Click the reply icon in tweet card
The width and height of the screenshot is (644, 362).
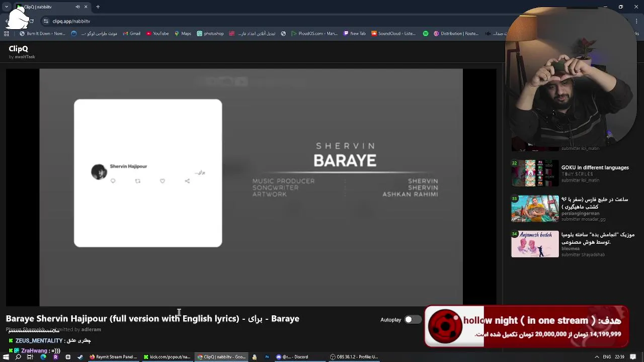pos(113,181)
